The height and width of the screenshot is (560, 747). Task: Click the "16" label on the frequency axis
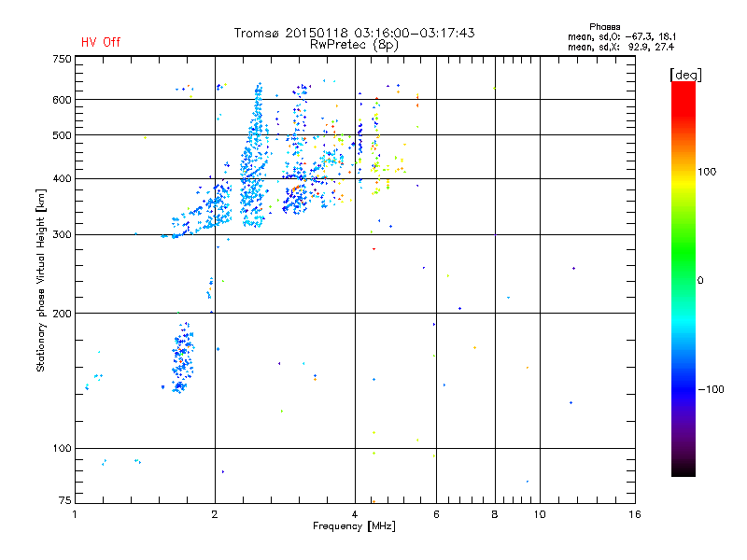[x=635, y=514]
